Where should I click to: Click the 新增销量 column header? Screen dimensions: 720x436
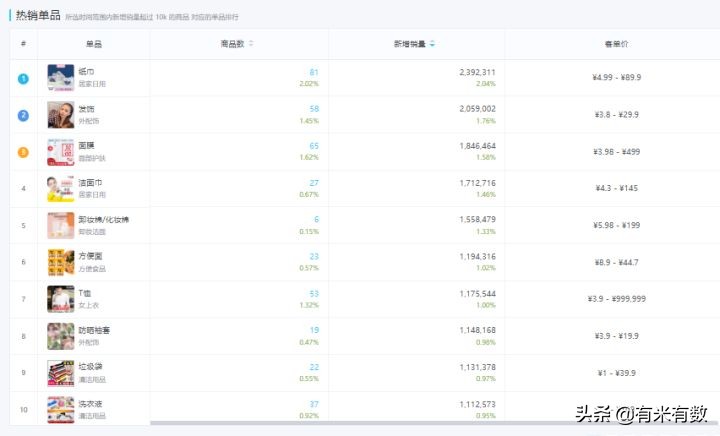point(410,44)
